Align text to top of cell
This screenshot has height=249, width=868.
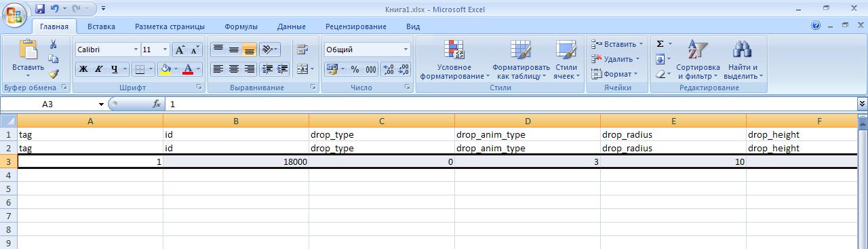pyautogui.click(x=218, y=50)
